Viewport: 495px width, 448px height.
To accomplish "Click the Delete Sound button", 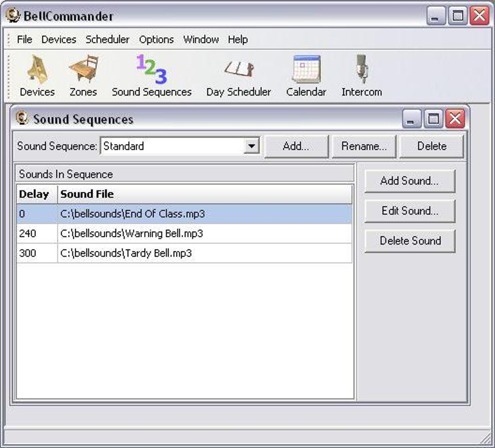I will 410,241.
